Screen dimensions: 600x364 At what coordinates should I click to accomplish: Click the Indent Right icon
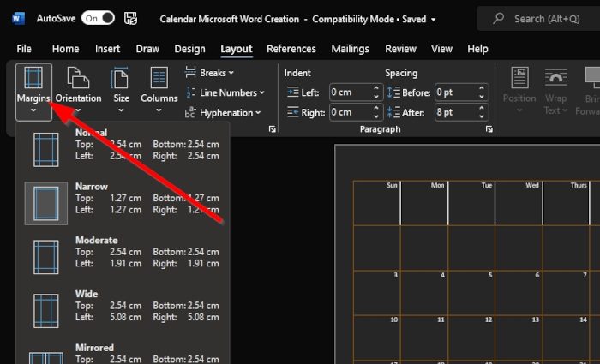pyautogui.click(x=293, y=112)
